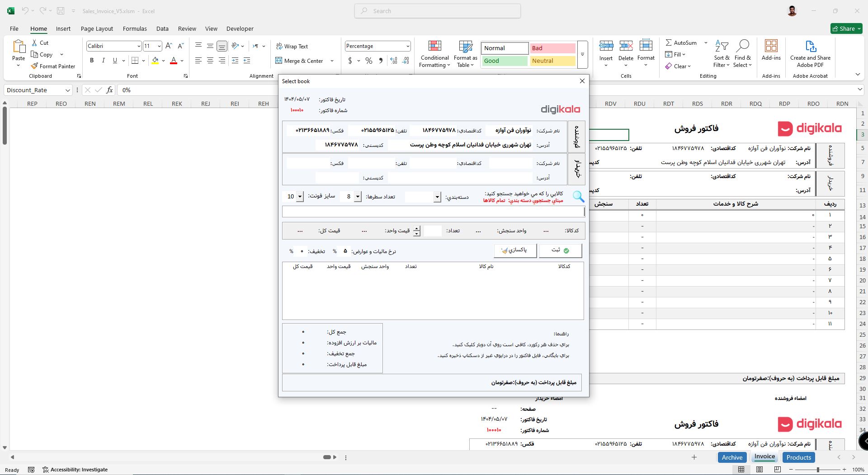Switch to Page Layout view in status bar
The image size is (868, 475).
pyautogui.click(x=759, y=470)
